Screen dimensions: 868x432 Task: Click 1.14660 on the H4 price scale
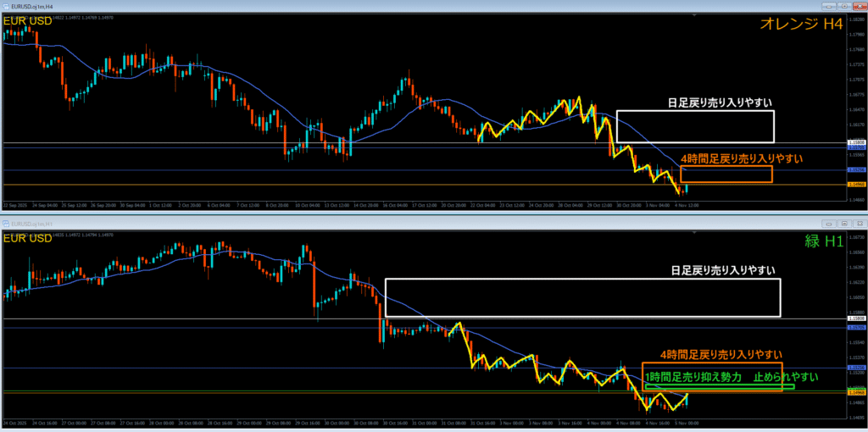click(x=856, y=199)
